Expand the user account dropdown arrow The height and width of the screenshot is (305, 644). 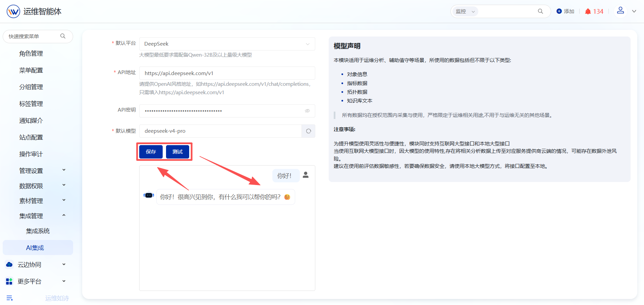point(634,11)
